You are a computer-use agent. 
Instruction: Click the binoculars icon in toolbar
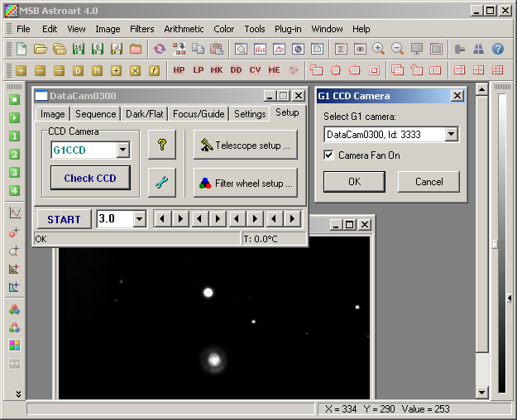pyautogui.click(x=479, y=49)
